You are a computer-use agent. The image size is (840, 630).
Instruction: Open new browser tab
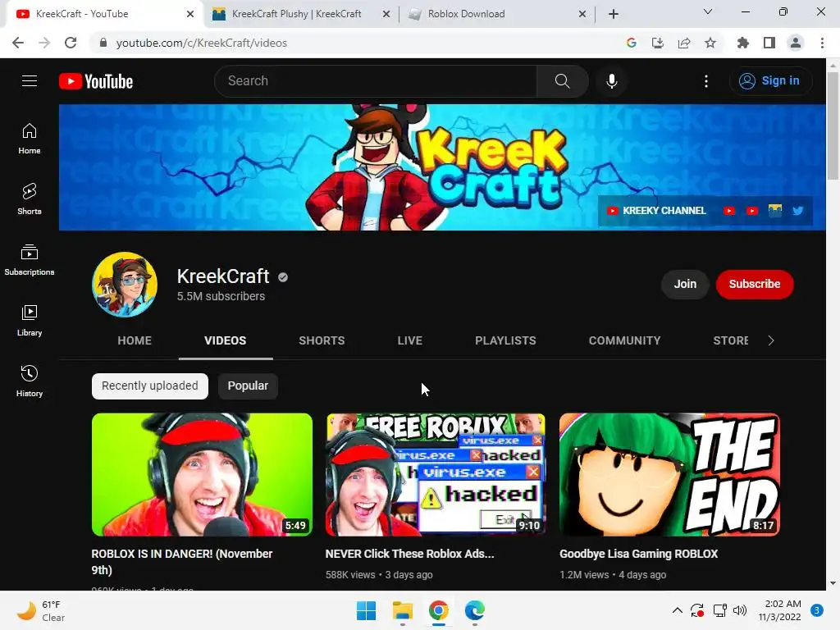tap(614, 14)
